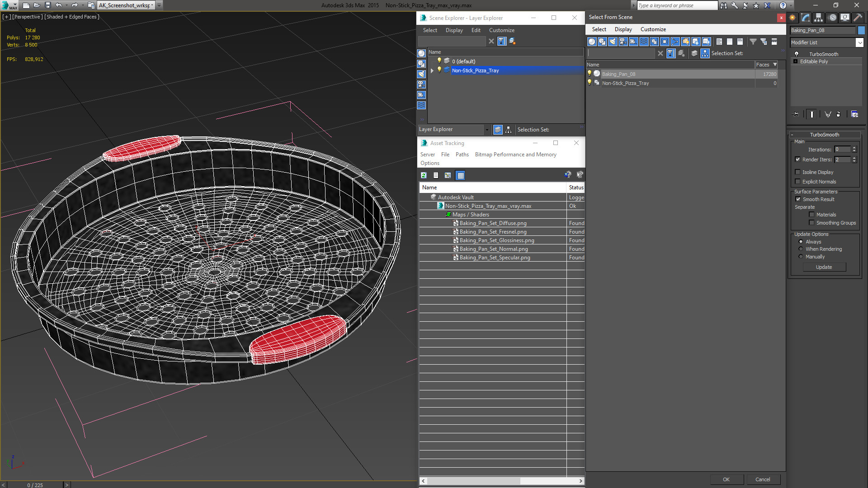The image size is (868, 488).
Task: Toggle Display Shapes filter in Select From Scene
Action: pyautogui.click(x=602, y=42)
